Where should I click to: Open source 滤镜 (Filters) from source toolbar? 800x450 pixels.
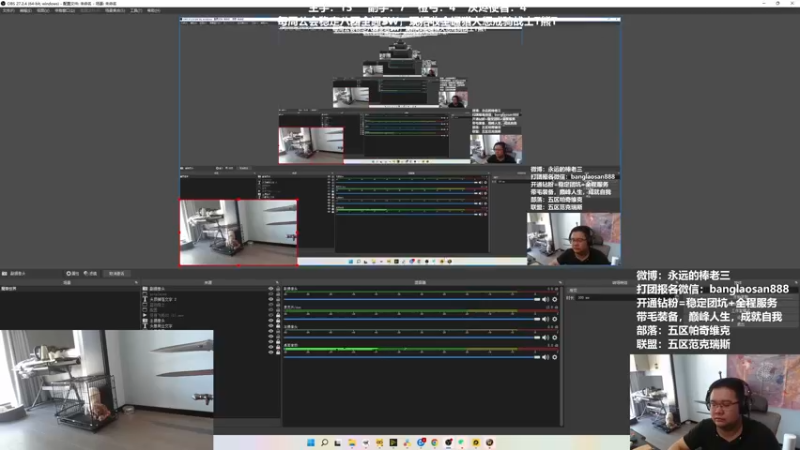point(90,273)
